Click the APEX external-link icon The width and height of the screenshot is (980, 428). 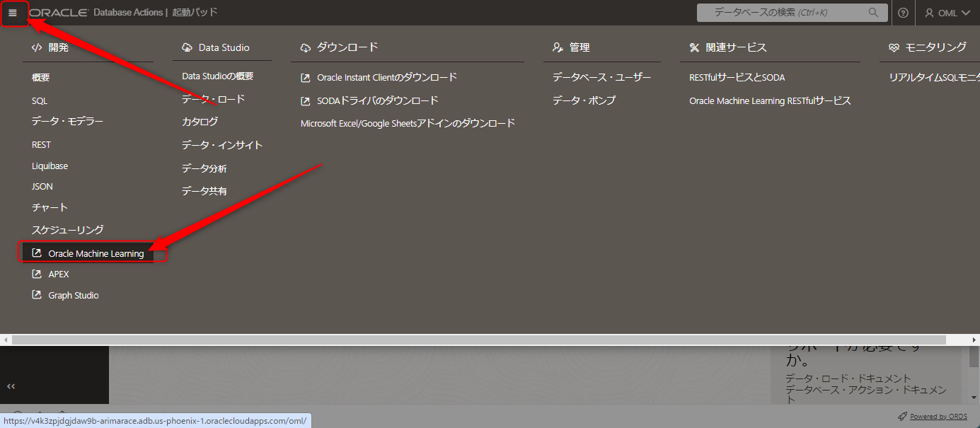click(x=37, y=274)
